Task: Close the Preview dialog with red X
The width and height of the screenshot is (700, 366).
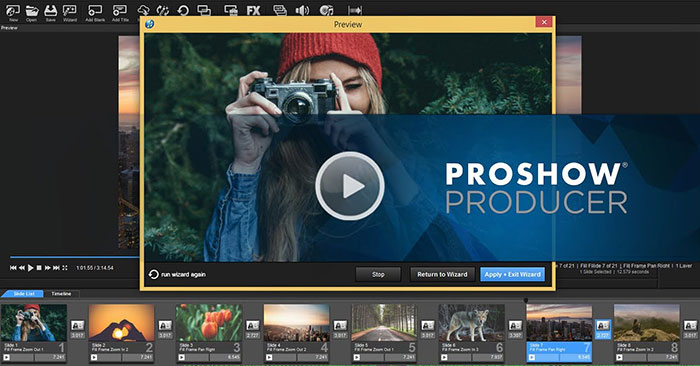Action: pyautogui.click(x=544, y=21)
